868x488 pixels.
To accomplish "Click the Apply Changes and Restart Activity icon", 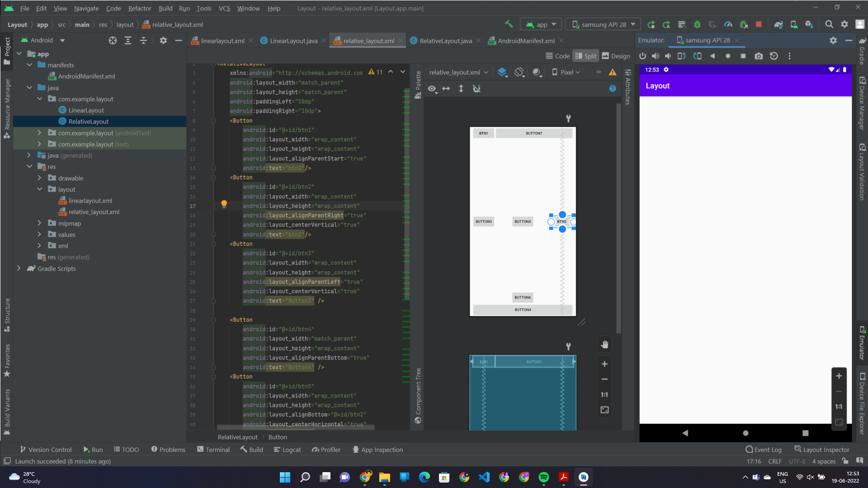I will pos(666,24).
